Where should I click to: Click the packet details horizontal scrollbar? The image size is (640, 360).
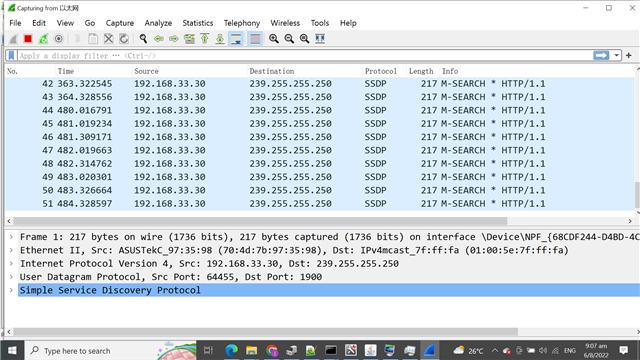tap(266, 331)
